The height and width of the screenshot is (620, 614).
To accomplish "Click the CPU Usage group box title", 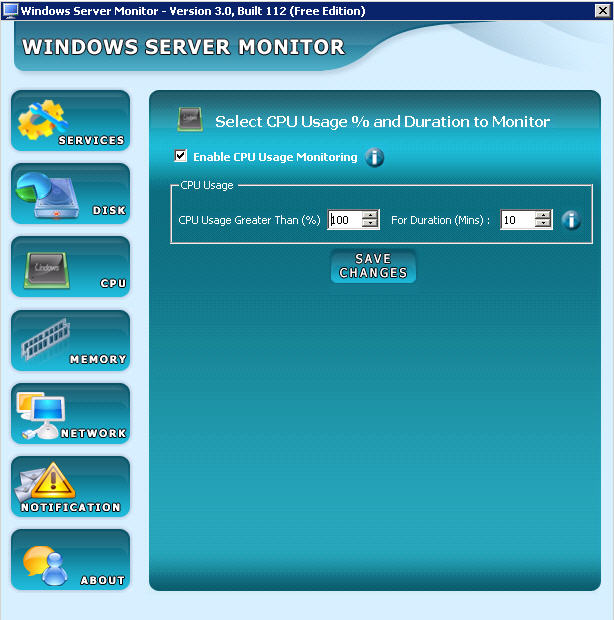I will point(207,185).
